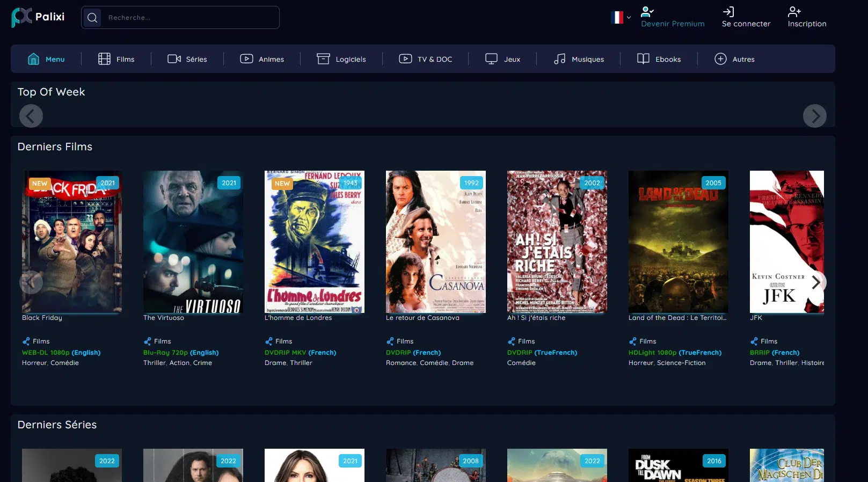The image size is (868, 482).
Task: Open the Musiques note icon
Action: (559, 59)
